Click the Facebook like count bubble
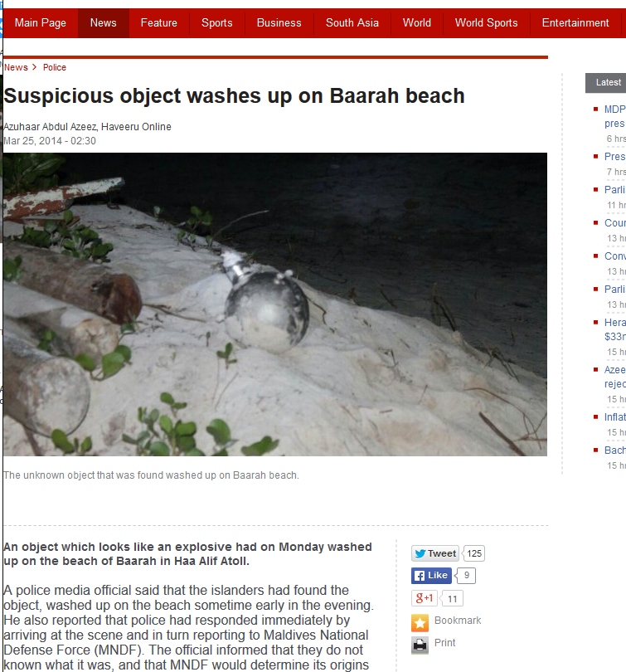Image resolution: width=626 pixels, height=672 pixels. [x=466, y=576]
